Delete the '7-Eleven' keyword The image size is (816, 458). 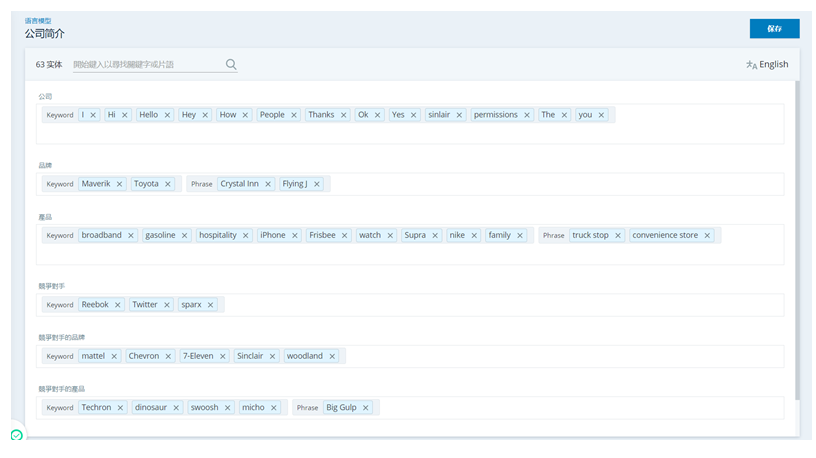[222, 357]
